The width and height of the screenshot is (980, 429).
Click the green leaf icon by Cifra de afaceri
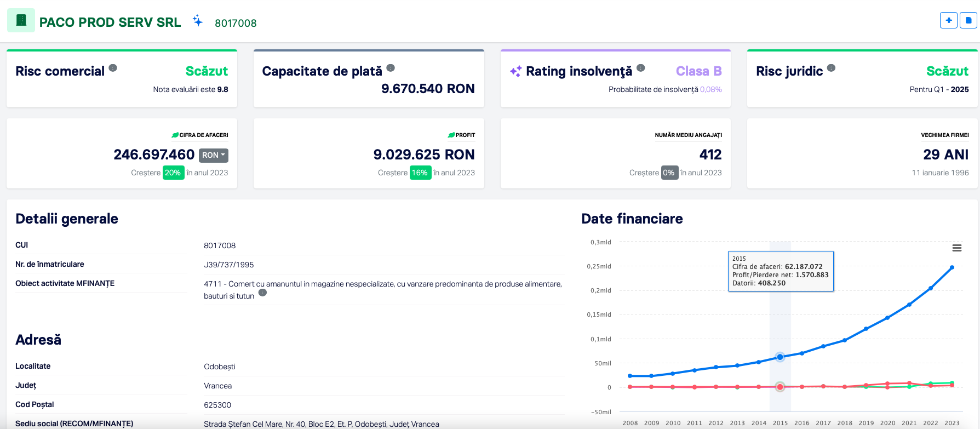pyautogui.click(x=175, y=135)
